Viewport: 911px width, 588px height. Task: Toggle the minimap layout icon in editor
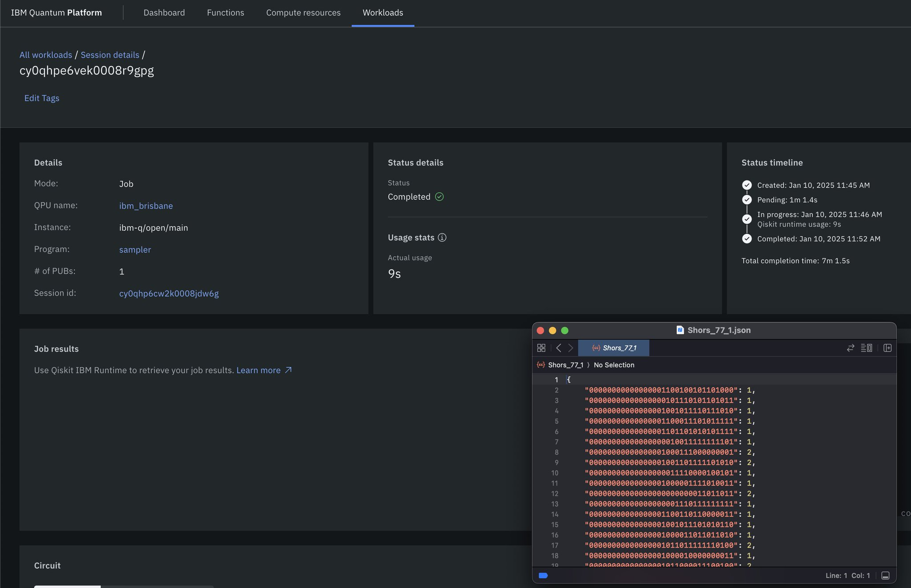click(x=867, y=348)
